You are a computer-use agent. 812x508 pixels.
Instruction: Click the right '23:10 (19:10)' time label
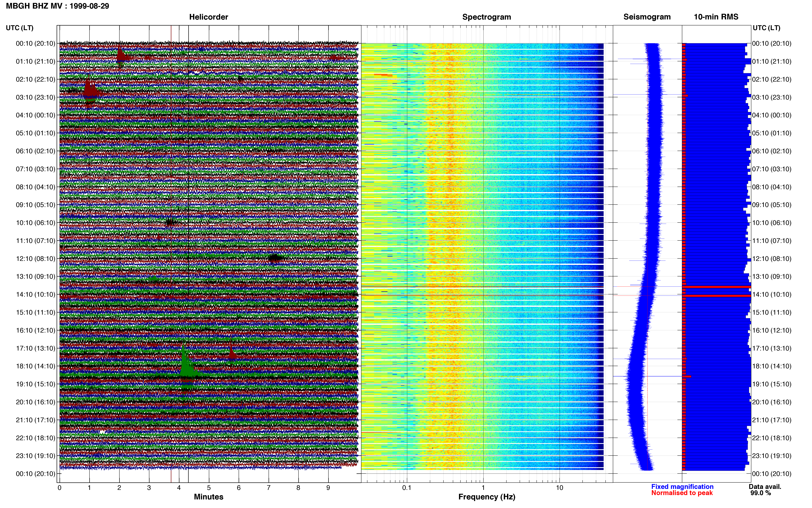tap(772, 456)
